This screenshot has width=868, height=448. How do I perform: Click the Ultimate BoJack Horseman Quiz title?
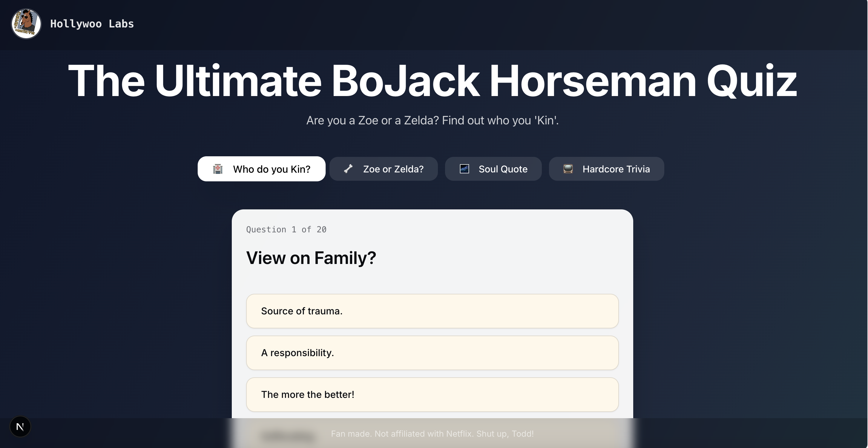(432, 81)
